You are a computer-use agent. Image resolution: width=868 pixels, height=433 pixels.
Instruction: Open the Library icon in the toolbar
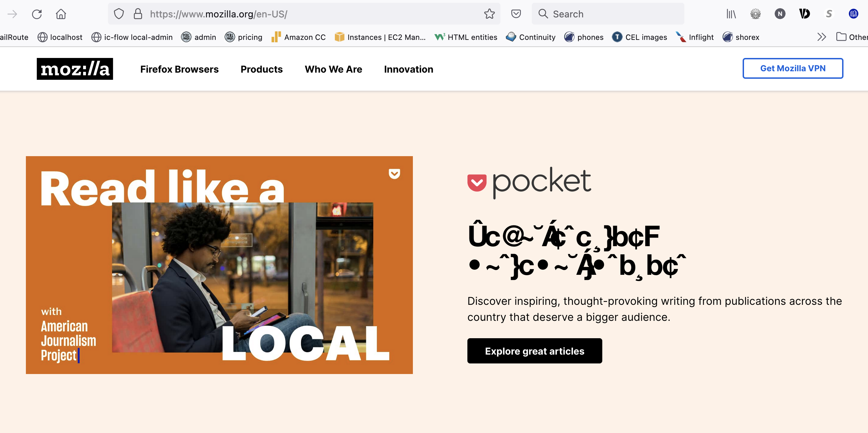[731, 14]
